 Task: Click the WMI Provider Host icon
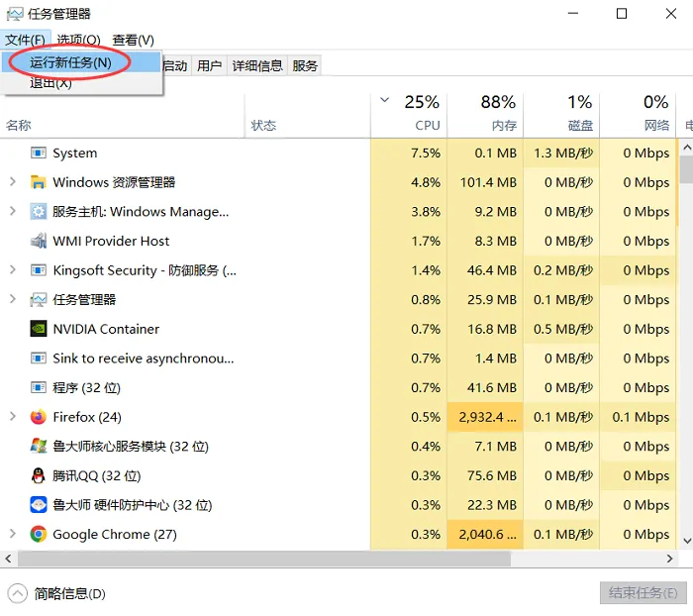click(38, 241)
